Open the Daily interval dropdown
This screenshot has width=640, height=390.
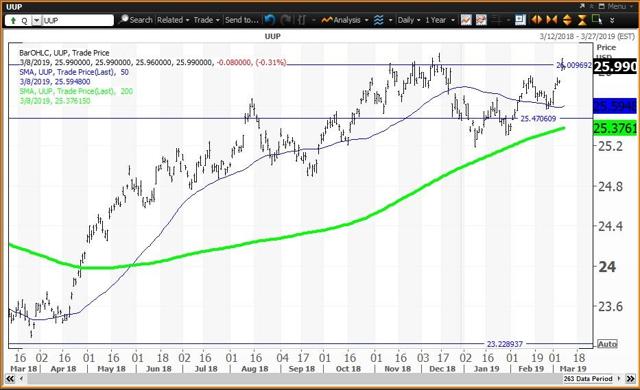(x=409, y=20)
